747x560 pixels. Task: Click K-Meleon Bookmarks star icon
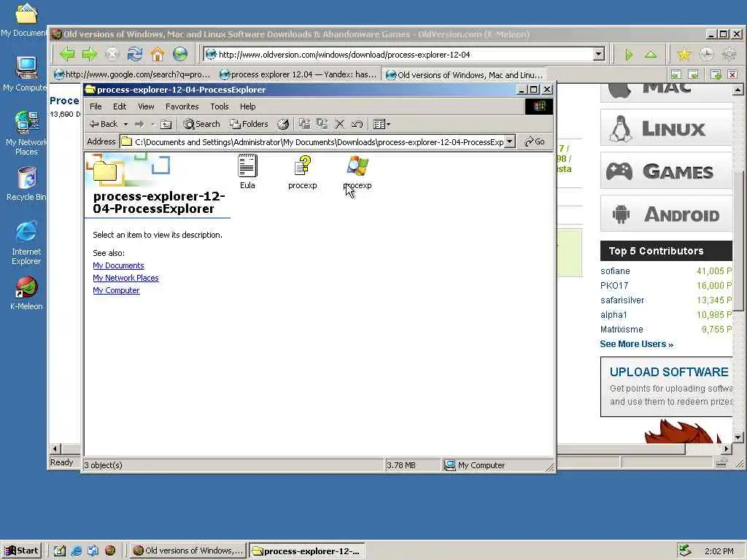tap(684, 55)
